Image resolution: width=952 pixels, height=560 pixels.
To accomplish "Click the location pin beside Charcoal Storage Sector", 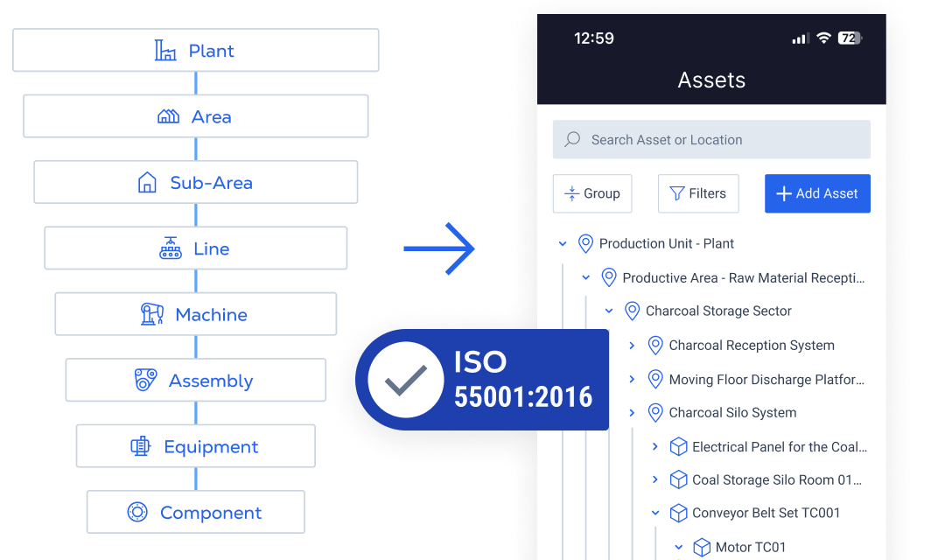I will [632, 311].
